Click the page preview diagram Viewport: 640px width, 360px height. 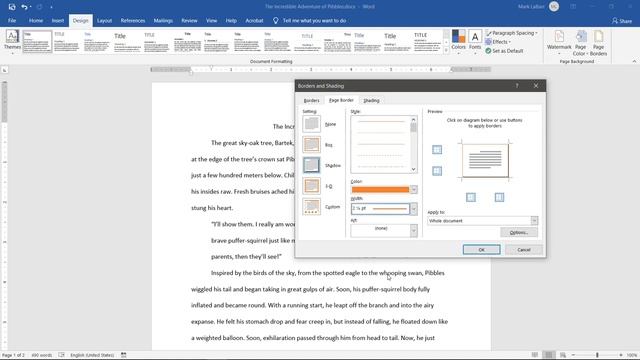[x=485, y=160]
